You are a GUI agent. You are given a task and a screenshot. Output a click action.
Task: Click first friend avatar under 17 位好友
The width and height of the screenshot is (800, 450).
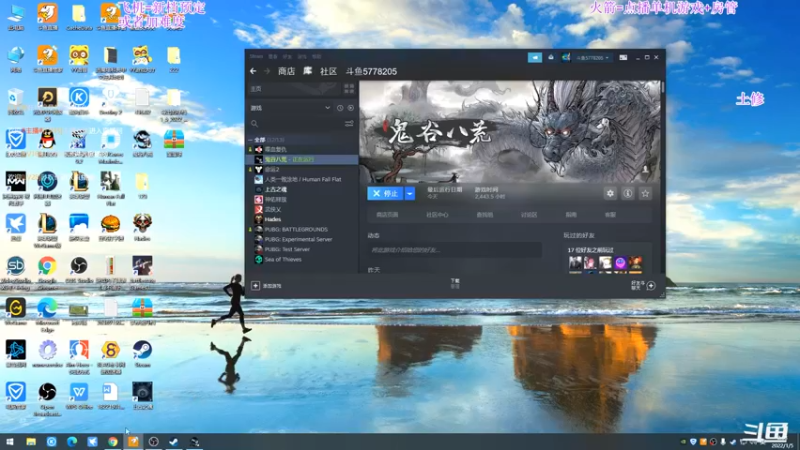point(575,263)
